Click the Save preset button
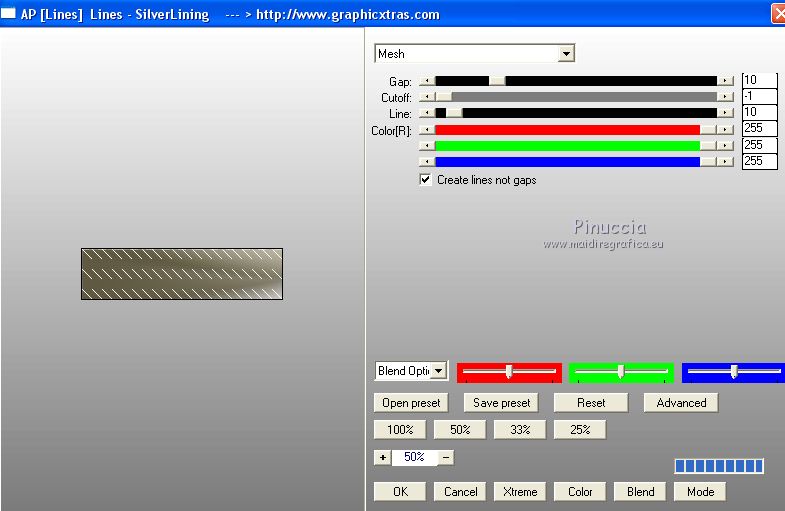This screenshot has width=785, height=511. point(501,403)
